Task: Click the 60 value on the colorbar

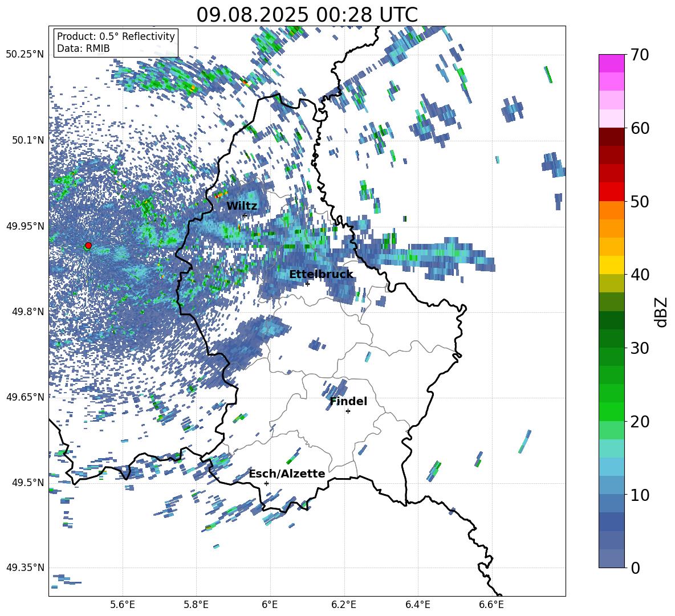Action: click(640, 128)
